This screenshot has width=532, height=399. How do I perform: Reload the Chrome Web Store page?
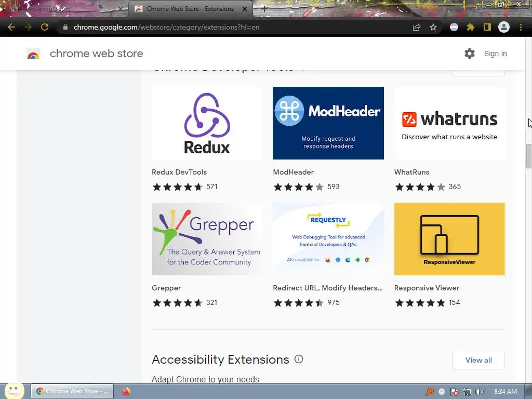coord(45,27)
